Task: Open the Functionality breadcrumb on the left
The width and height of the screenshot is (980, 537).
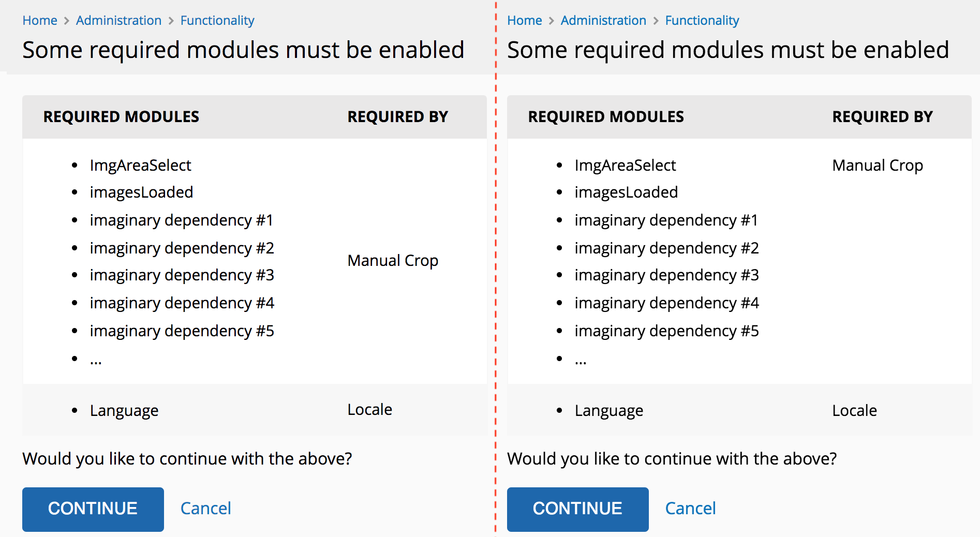Action: [x=217, y=20]
